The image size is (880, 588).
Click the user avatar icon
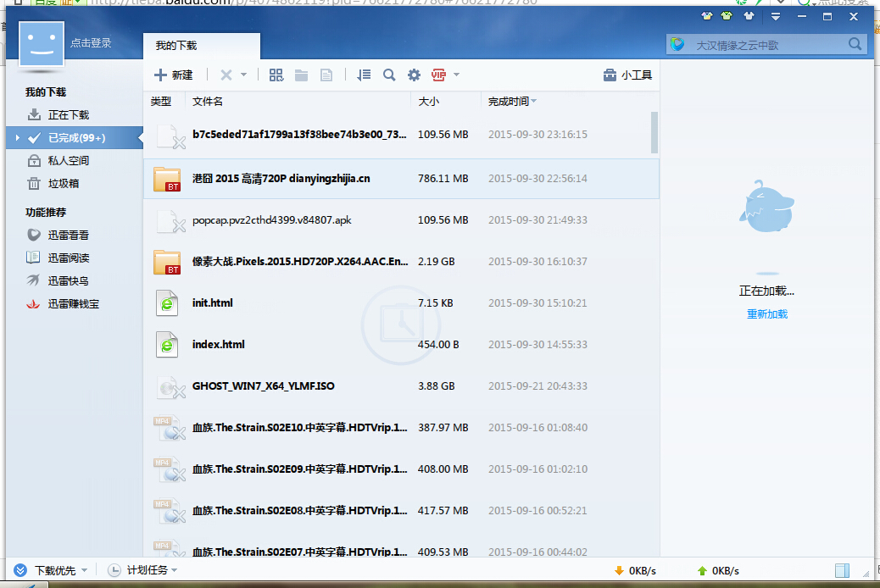pos(41,44)
